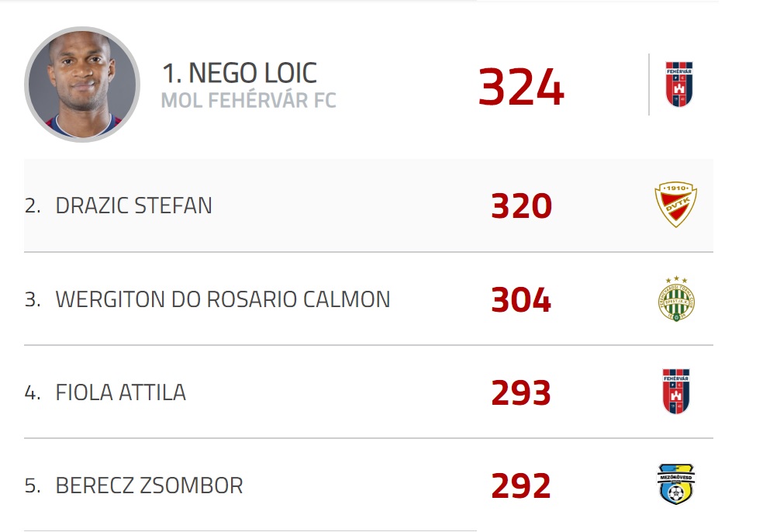Click the score 304 in third row
The image size is (763, 532).
pos(521,299)
